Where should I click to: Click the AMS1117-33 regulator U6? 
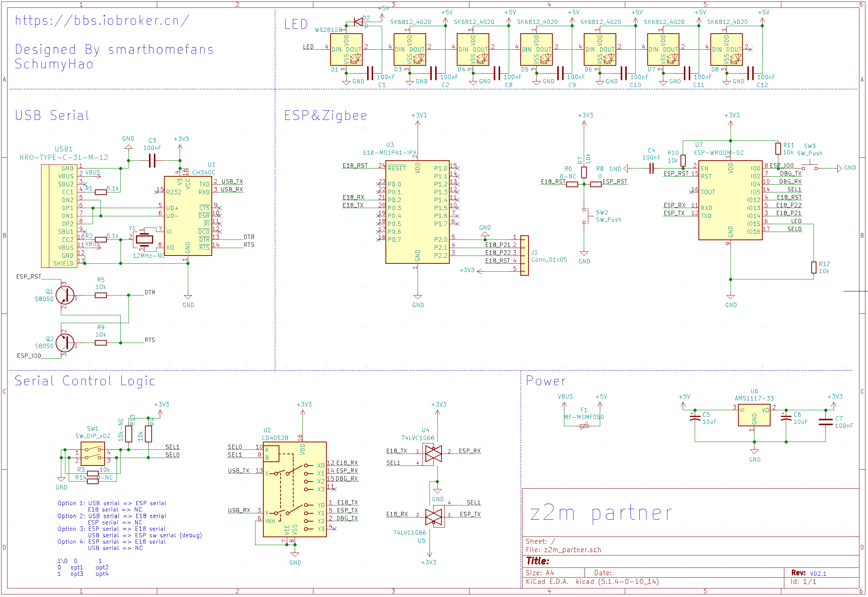[754, 414]
